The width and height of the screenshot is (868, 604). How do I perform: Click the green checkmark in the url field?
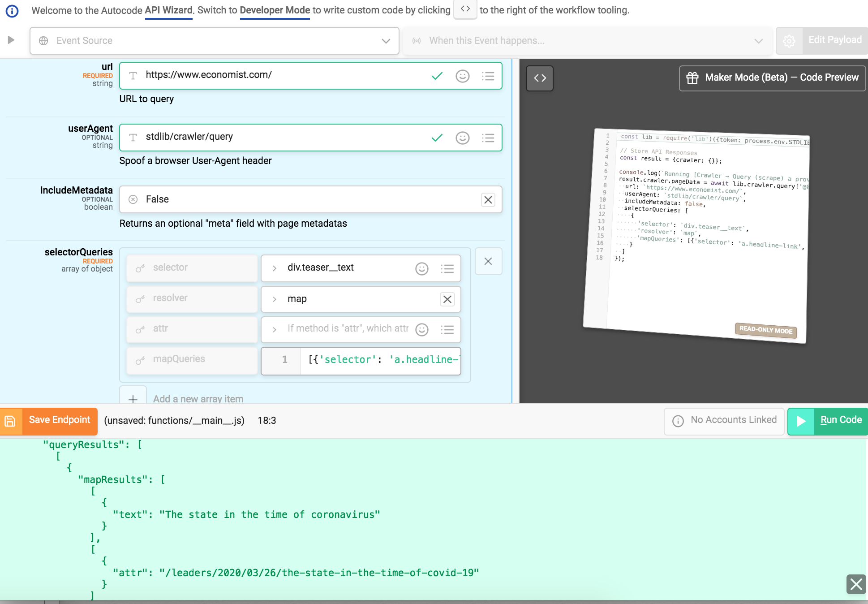[x=437, y=76]
